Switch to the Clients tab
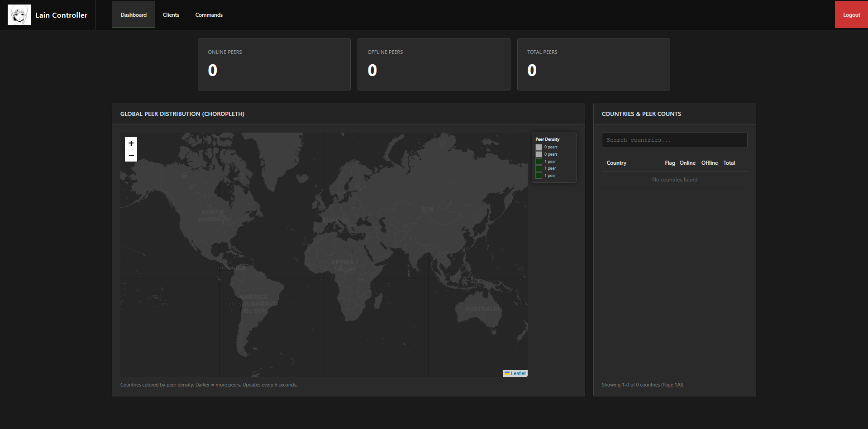This screenshot has width=868, height=429. (x=171, y=15)
